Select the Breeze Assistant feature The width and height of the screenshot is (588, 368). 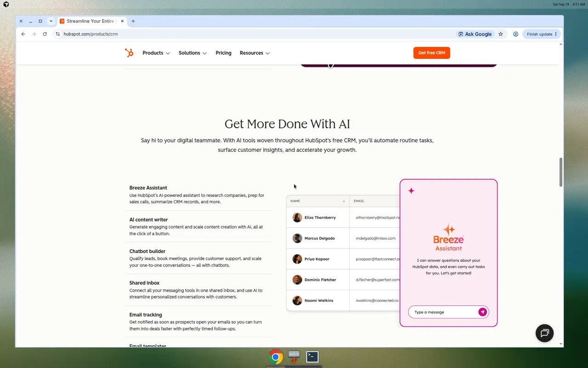[x=198, y=195]
